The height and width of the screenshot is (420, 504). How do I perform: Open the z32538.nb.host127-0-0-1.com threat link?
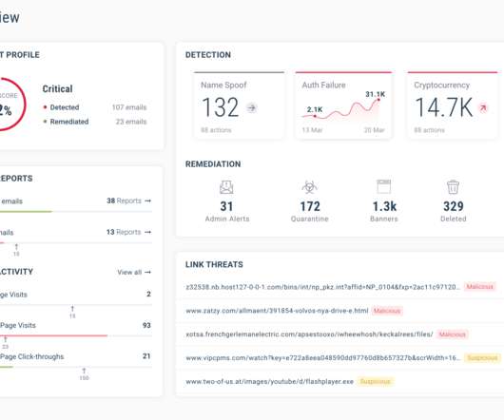pyautogui.click(x=323, y=287)
